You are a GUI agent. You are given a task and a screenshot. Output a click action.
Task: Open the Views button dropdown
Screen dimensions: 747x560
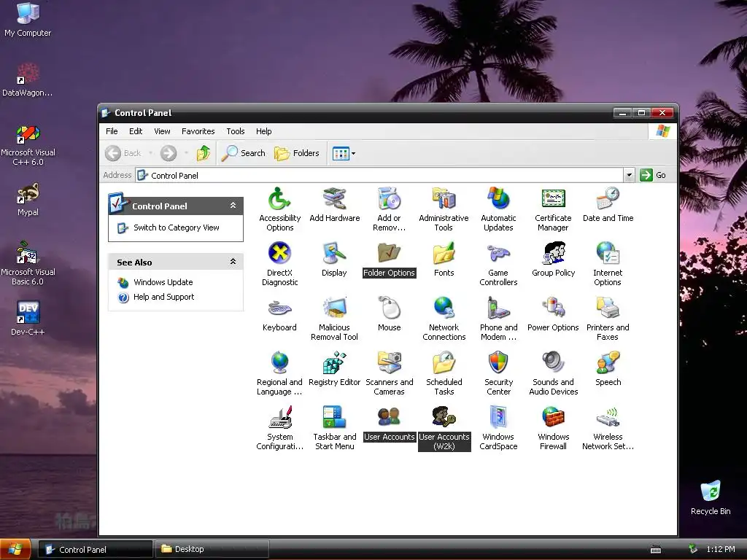coord(353,153)
